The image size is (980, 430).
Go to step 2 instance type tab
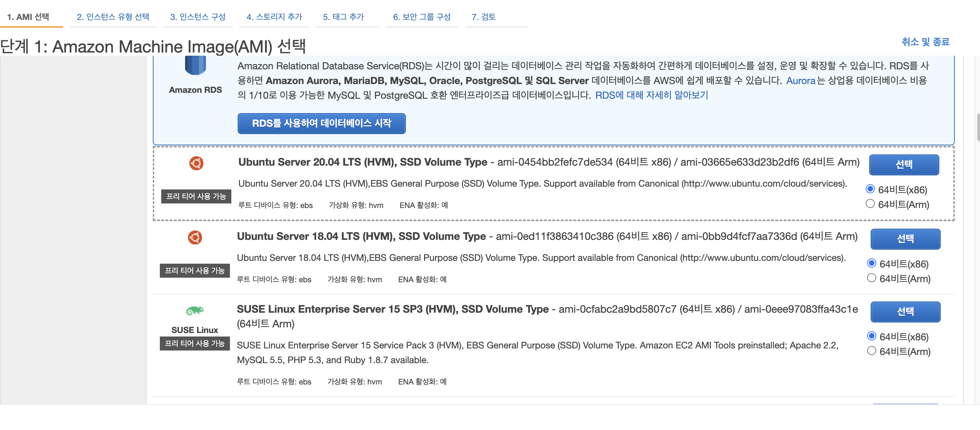tap(113, 17)
